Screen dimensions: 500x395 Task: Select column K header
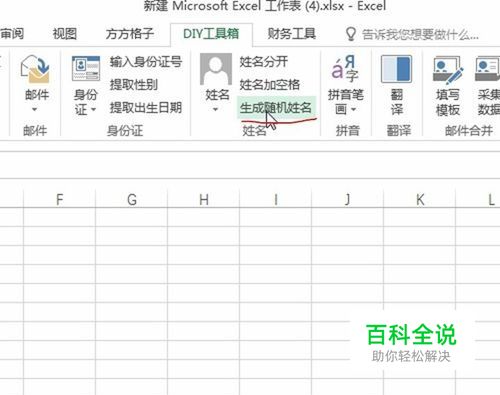click(x=420, y=199)
